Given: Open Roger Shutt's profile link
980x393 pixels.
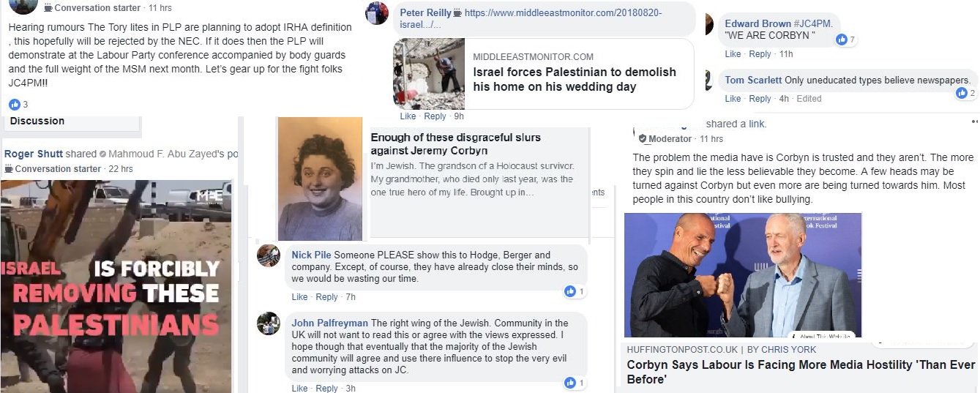Looking at the screenshot, I should point(33,154).
